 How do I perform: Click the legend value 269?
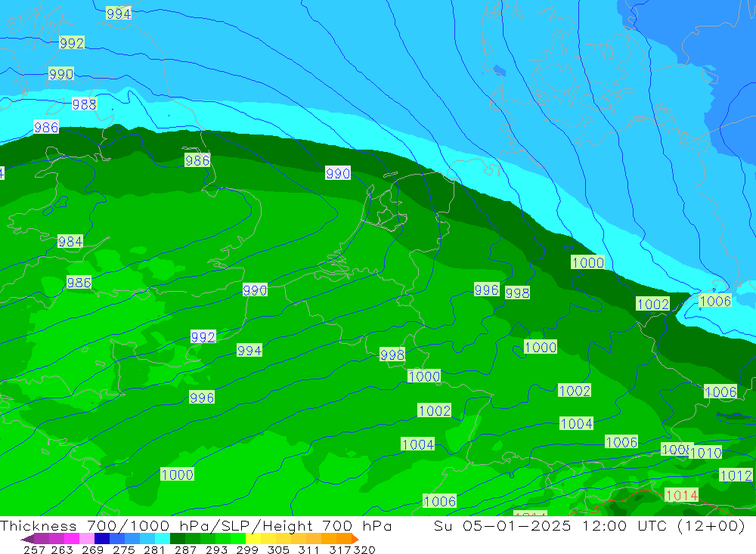coord(92,549)
